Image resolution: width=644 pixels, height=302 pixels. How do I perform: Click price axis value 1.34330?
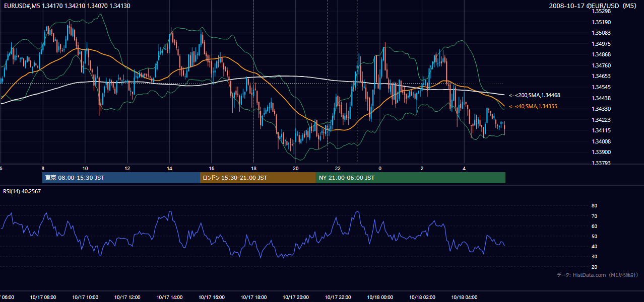point(601,109)
